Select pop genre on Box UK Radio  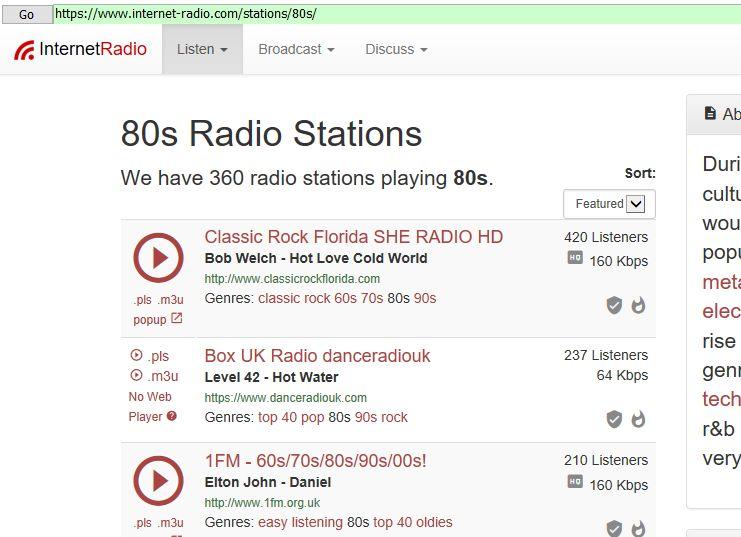tap(313, 417)
